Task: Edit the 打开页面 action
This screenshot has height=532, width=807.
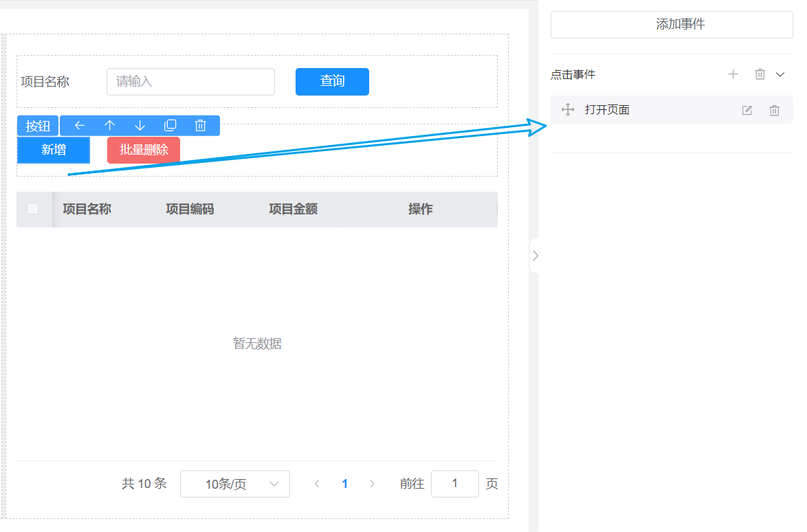Action: point(747,110)
